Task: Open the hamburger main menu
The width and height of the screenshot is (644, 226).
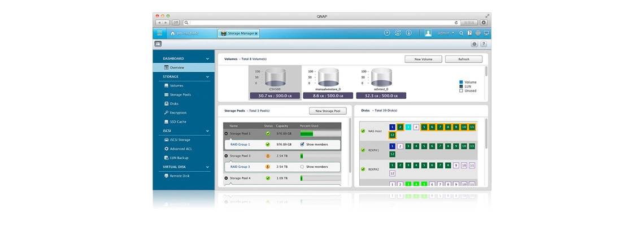Action: (x=159, y=33)
